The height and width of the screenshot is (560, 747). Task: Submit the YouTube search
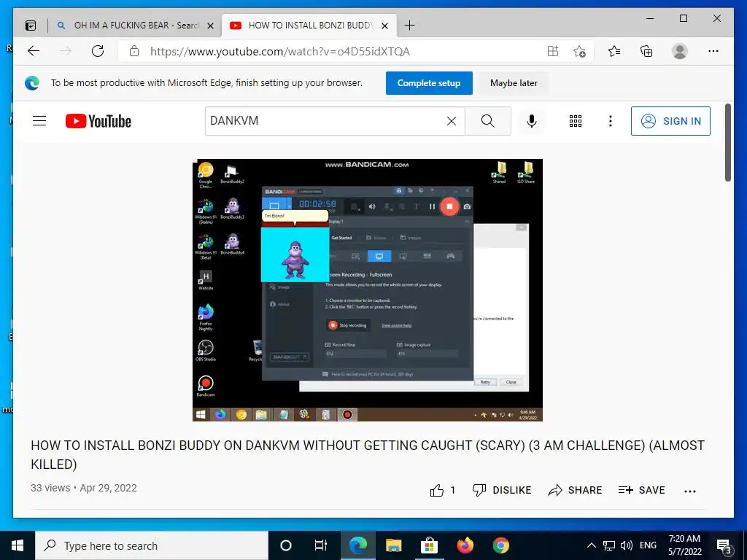tap(488, 121)
